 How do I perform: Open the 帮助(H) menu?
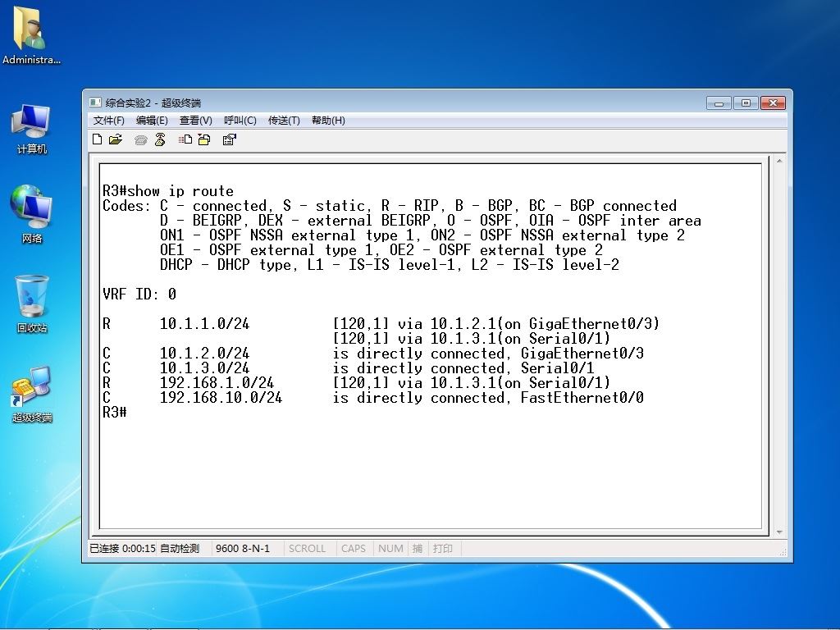click(328, 121)
